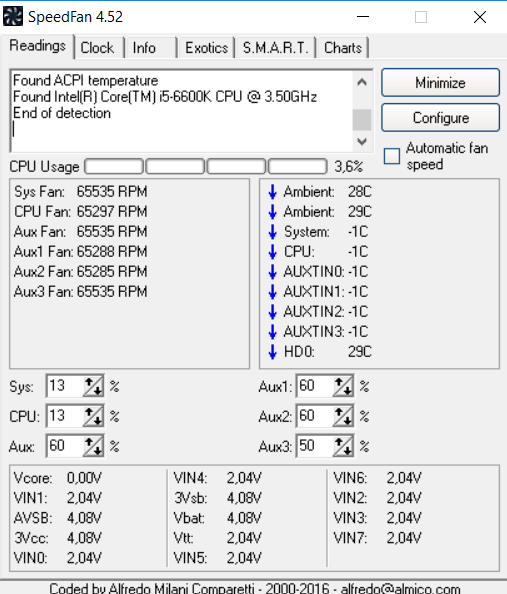
Task: Open the Configure dialog button
Action: [440, 118]
